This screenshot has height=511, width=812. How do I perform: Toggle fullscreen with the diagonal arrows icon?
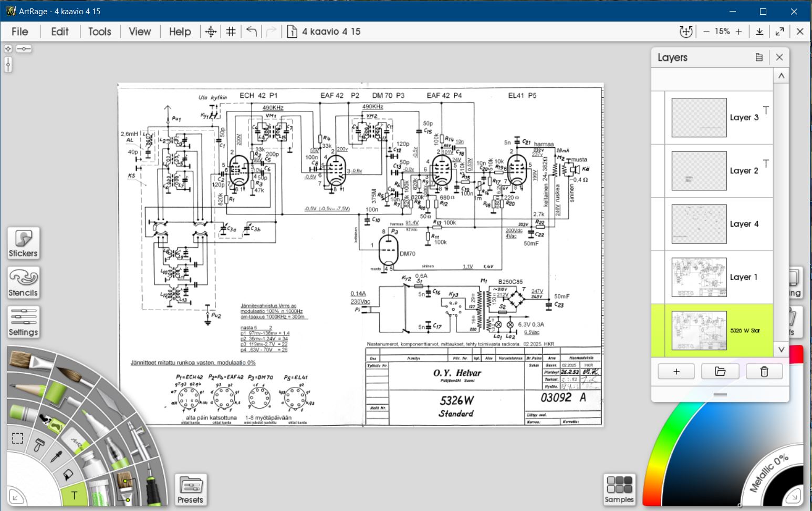coord(780,32)
